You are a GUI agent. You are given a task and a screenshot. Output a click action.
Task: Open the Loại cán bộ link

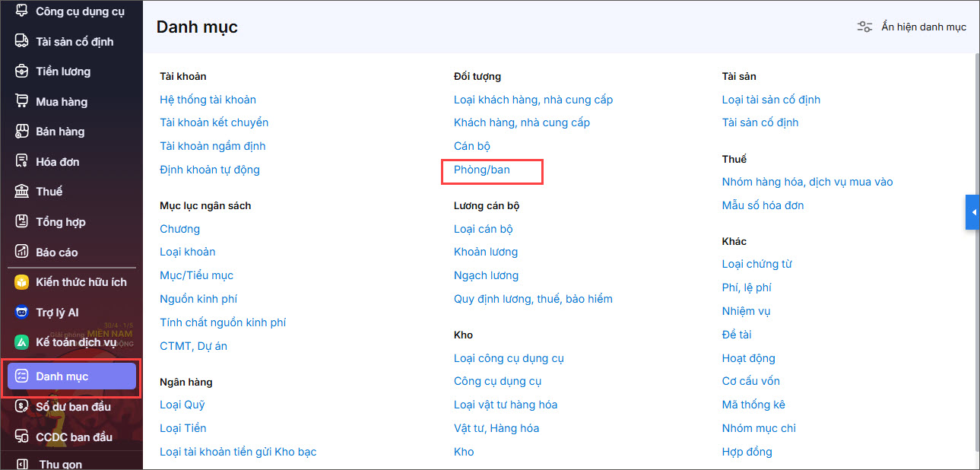point(484,229)
